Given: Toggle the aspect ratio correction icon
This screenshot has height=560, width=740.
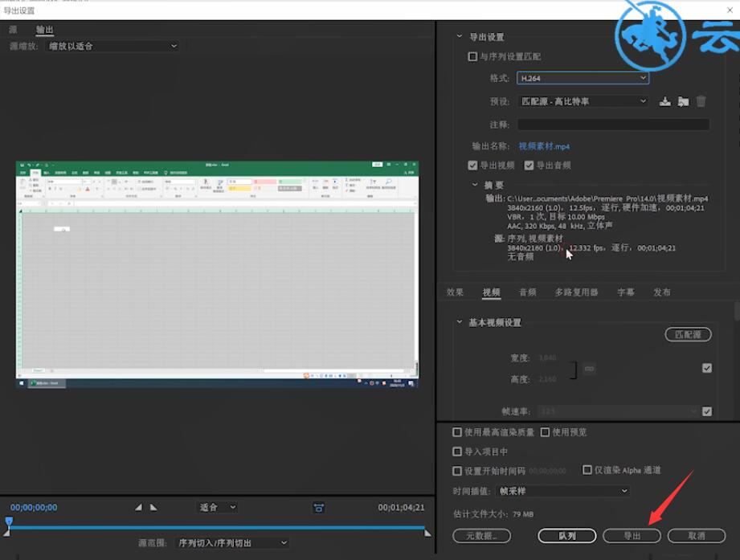Looking at the screenshot, I should [x=318, y=508].
